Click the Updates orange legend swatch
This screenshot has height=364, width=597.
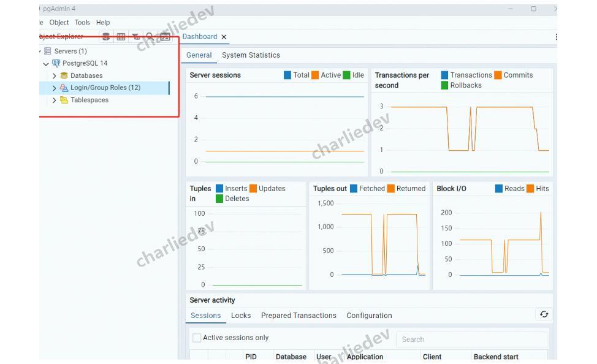[253, 189]
